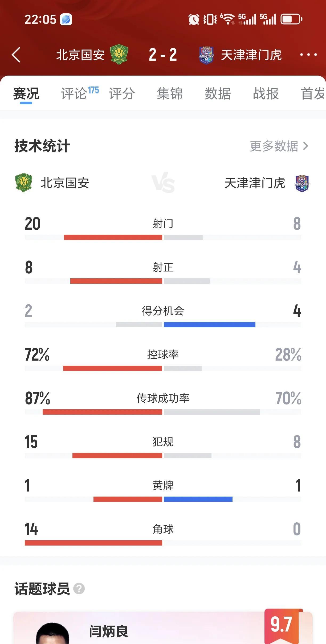Tap the 北京国安 team name in header
326x644 pixels.
[80, 55]
